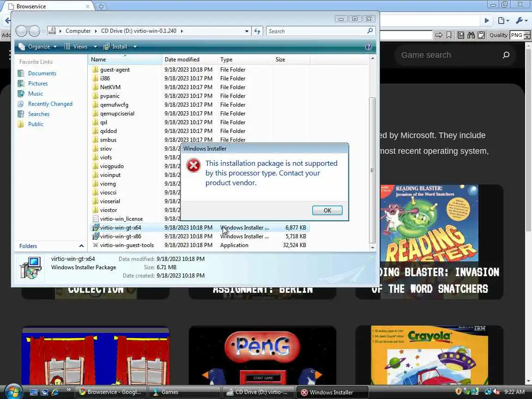This screenshot has height=399, width=532.
Task: Click the Internet Explorer quick launch icon
Action: coord(55,392)
